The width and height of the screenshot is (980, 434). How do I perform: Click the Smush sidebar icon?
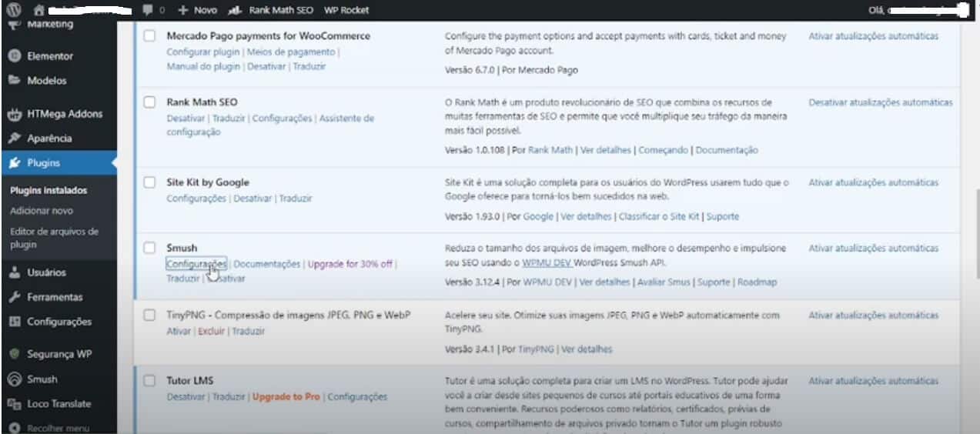[14, 379]
